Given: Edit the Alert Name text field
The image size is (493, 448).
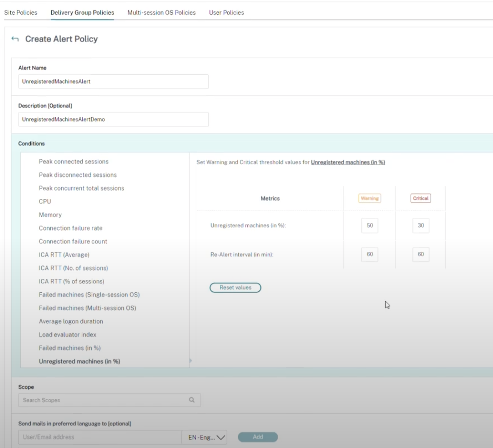Looking at the screenshot, I should click(x=113, y=82).
